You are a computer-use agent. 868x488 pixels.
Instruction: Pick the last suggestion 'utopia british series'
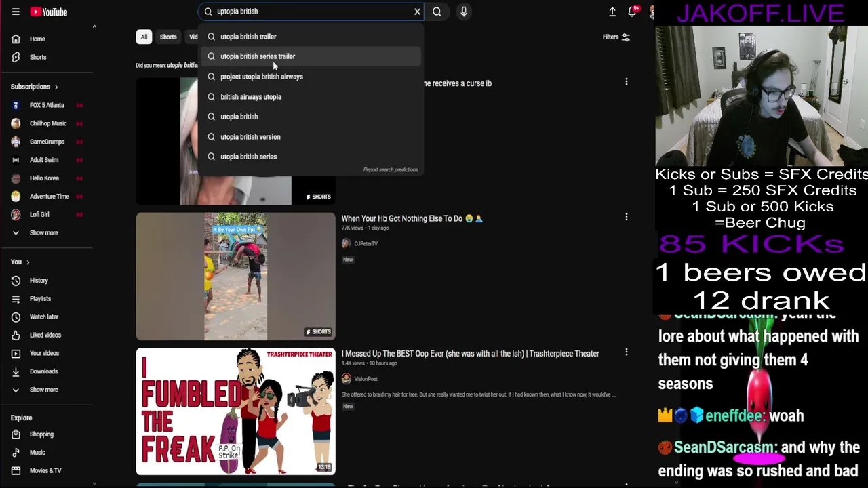[x=311, y=157]
